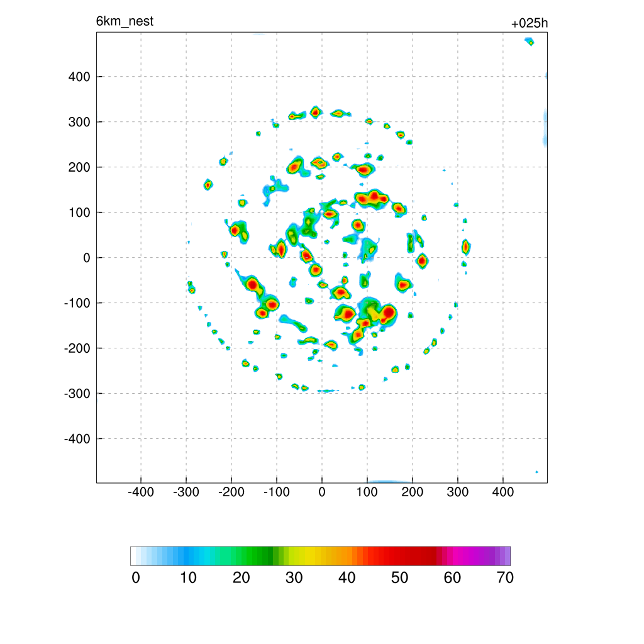Click the x-axis label "100"
This screenshot has height=644, width=644.
point(367,492)
